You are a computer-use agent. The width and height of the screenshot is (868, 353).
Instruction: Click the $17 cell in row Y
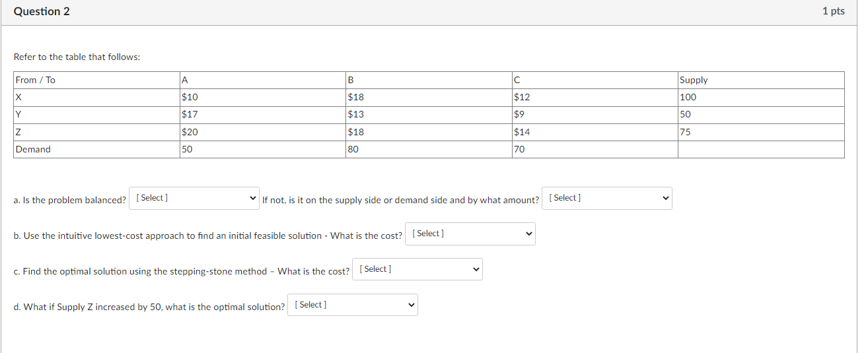coord(262,115)
